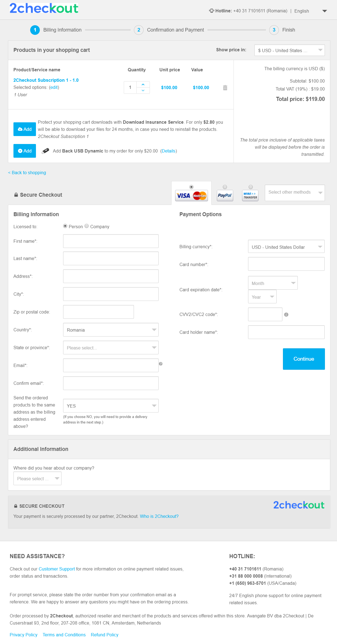
Task: Open the card expiration Month dropdown
Action: tap(273, 283)
